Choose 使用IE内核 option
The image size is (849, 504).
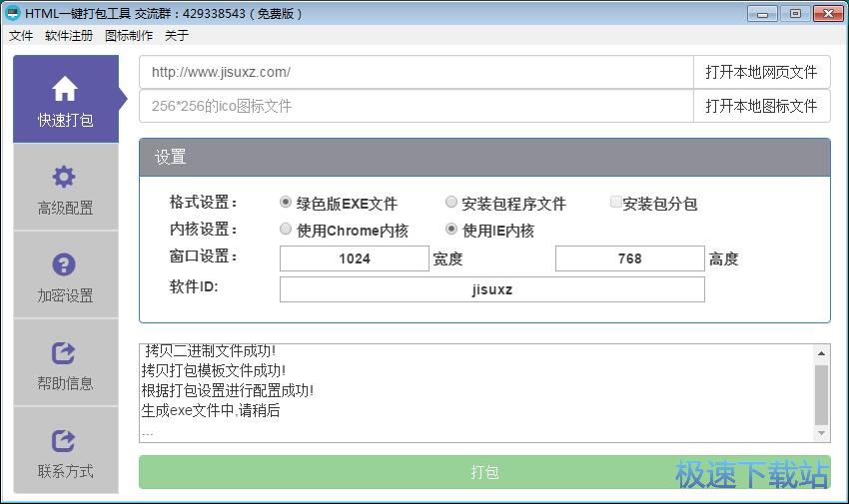[x=451, y=229]
